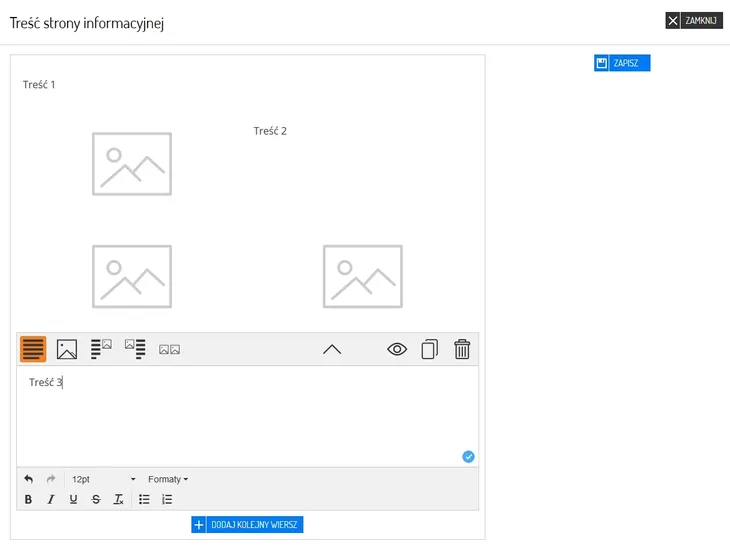Choose text-left image-right layout icon

coord(101,349)
